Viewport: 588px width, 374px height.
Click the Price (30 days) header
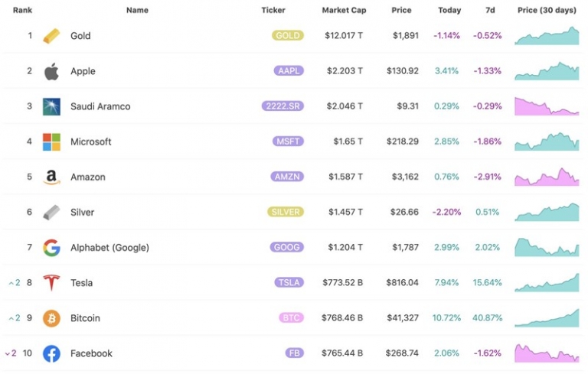point(547,10)
